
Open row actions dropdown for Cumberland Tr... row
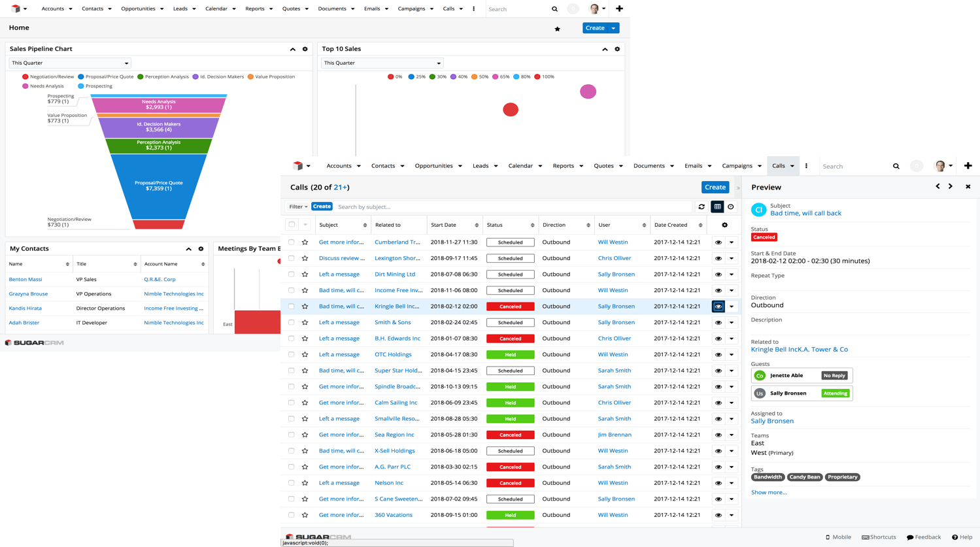tap(732, 242)
